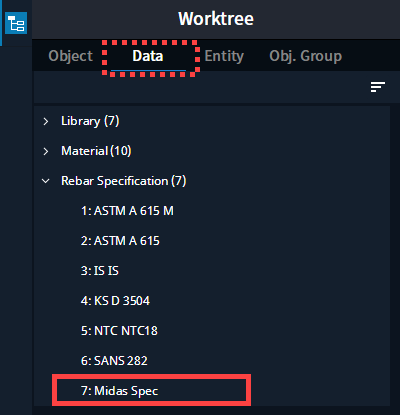Open the sort lines icon menu
Image resolution: width=400 pixels, height=415 pixels.
click(x=378, y=87)
